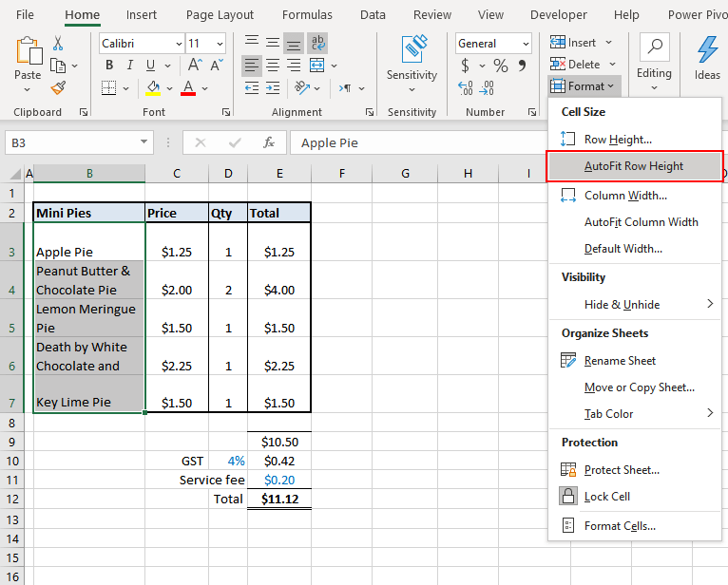Click the Increase Decimal icon
The image size is (728, 585).
pos(466,87)
